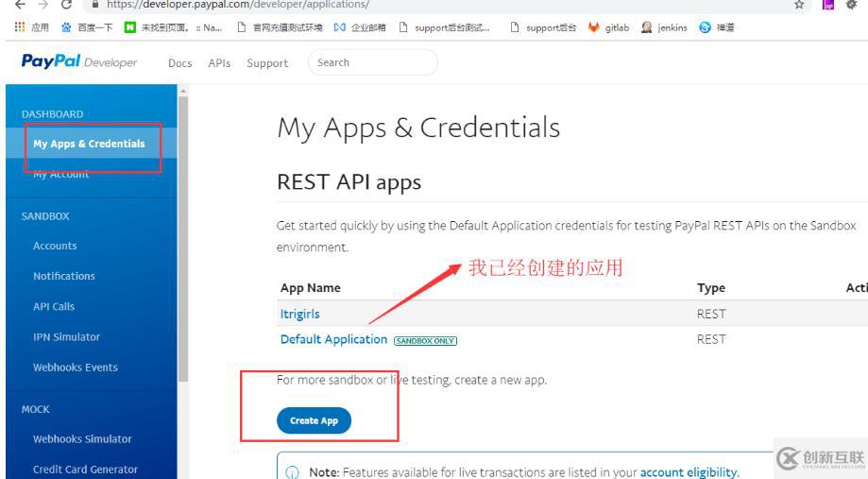Select My Account in sidebar

60,174
